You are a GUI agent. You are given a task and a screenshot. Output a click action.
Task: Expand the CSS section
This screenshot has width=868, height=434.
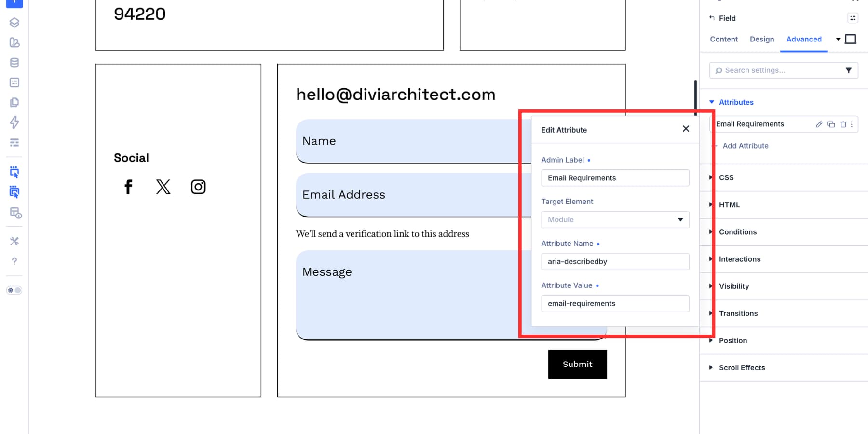click(x=784, y=177)
